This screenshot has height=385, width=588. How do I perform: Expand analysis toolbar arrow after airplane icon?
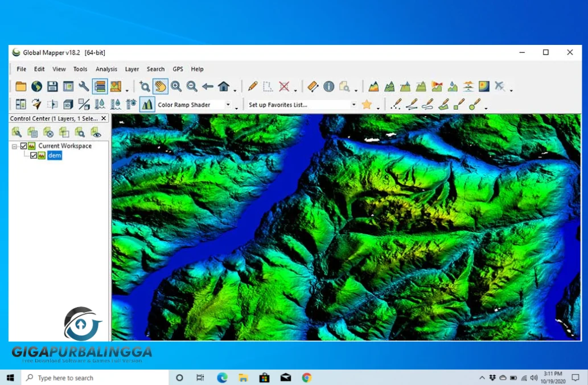tap(511, 90)
